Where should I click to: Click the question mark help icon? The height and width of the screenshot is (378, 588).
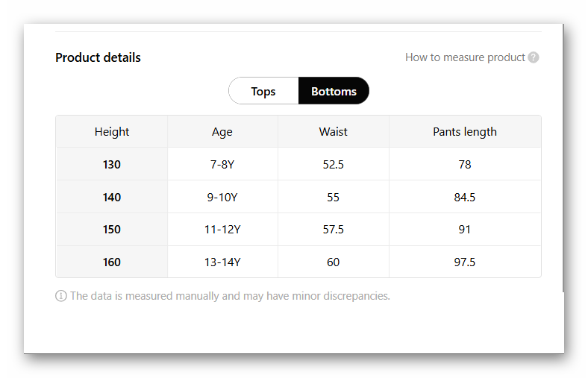(534, 57)
